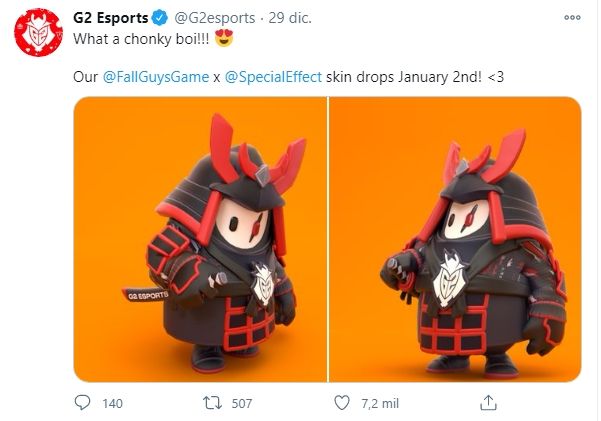Open the G2 Esports profile avatar
Viewport: 601px width, 421px height.
pos(38,32)
